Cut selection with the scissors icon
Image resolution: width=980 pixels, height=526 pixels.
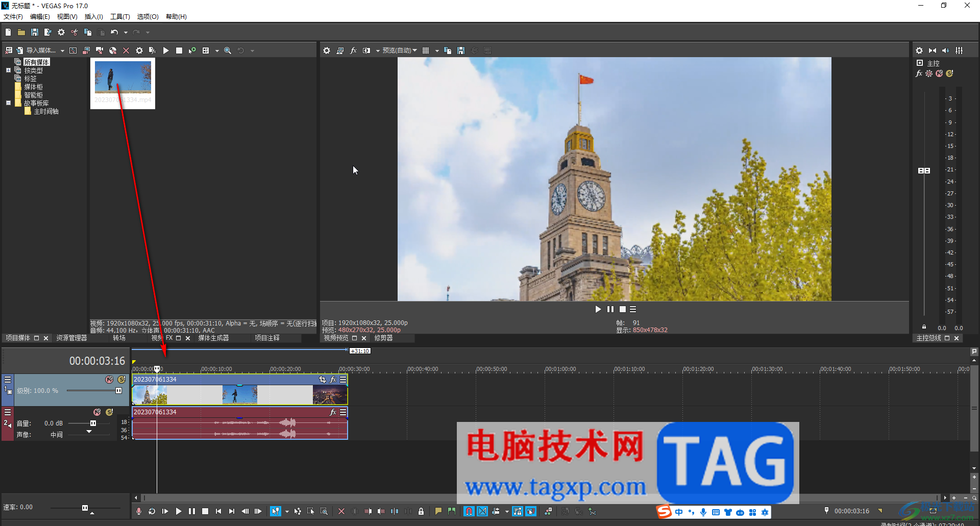click(x=75, y=32)
